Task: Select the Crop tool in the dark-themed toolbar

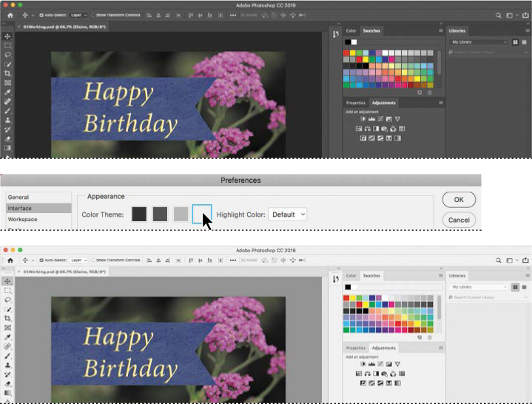Action: coord(8,73)
